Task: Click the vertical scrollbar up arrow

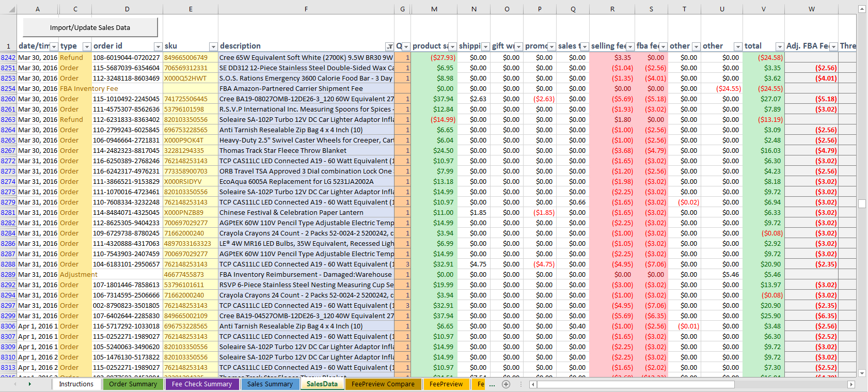Action: (862, 9)
